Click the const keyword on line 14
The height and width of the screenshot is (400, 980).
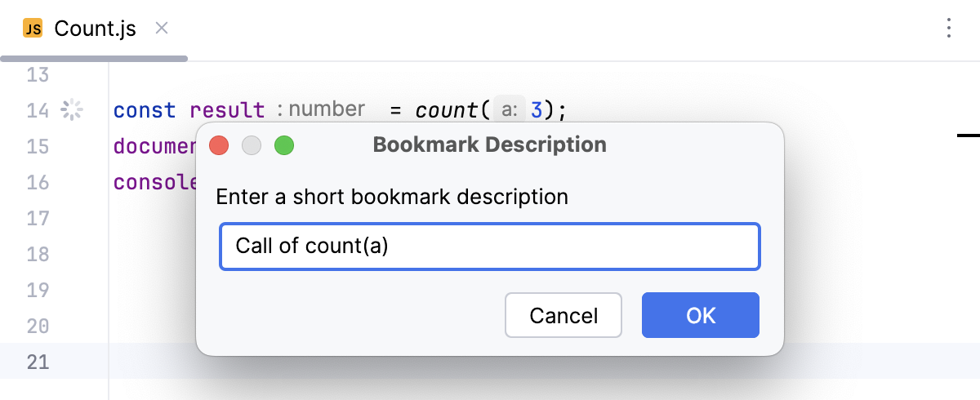[144, 109]
